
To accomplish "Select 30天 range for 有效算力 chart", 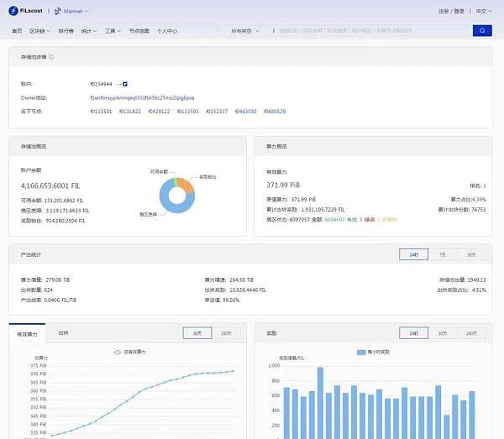I will coord(197,333).
